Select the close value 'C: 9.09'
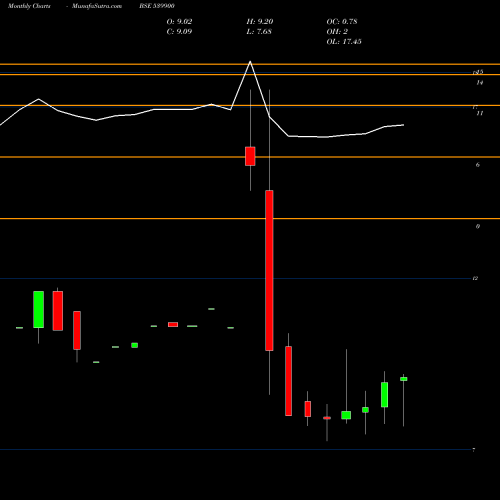500x500 pixels. pyautogui.click(x=179, y=32)
